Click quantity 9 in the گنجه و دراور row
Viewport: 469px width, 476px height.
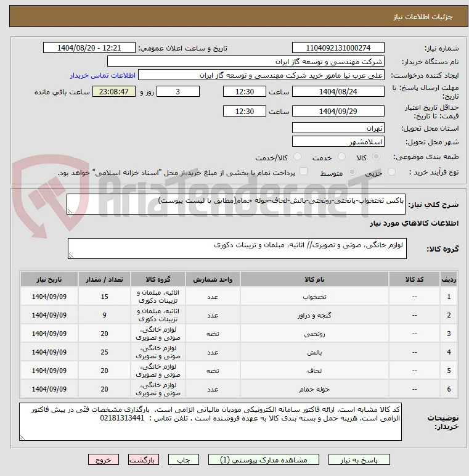104,315
